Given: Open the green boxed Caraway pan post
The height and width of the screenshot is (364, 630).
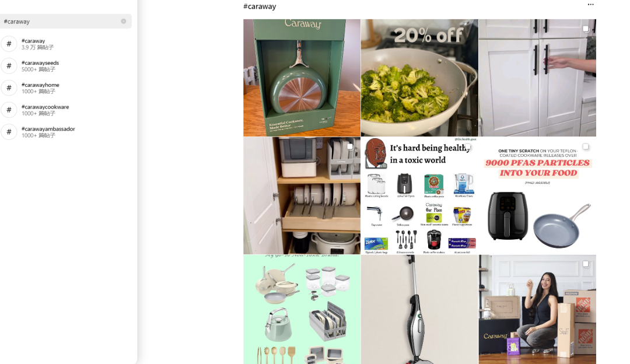Looking at the screenshot, I should (302, 78).
